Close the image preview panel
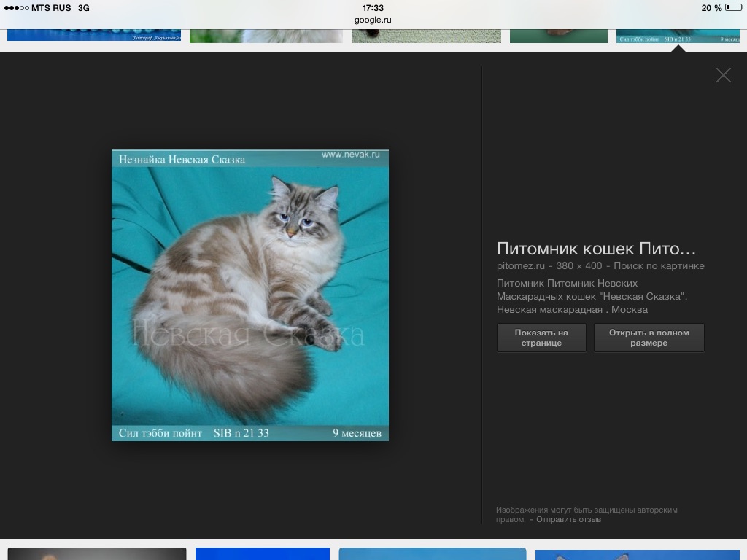 723,75
